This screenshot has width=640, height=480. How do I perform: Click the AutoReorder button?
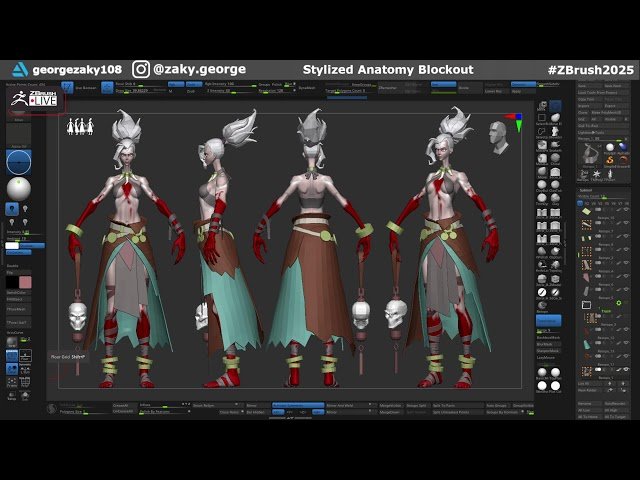(616, 403)
